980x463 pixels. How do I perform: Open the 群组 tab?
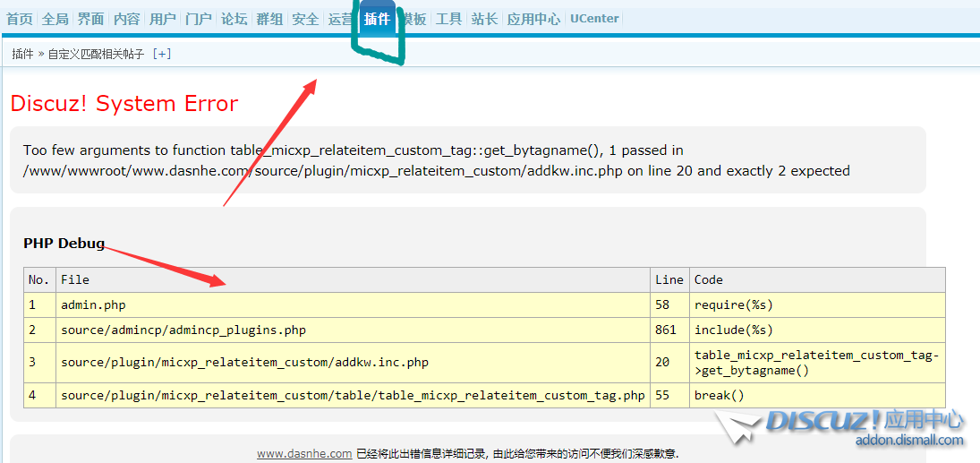[269, 19]
